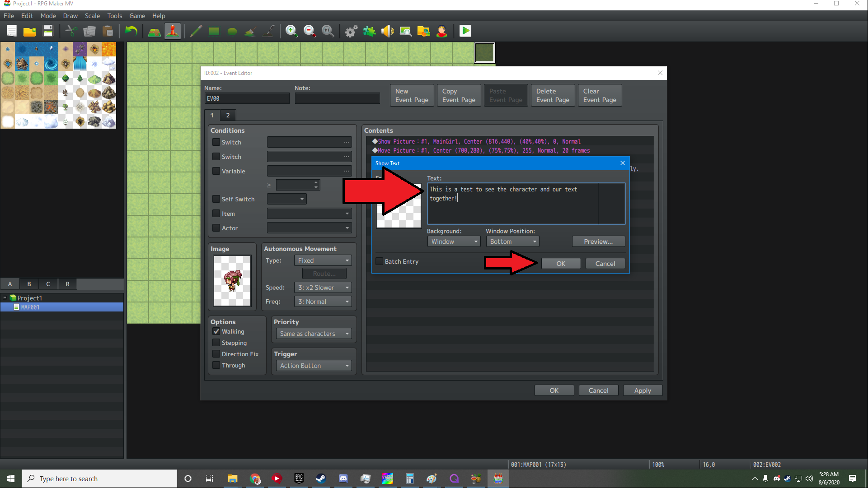Click the Zoom In magnifier icon
Viewport: 868px width, 488px height.
pos(291,31)
